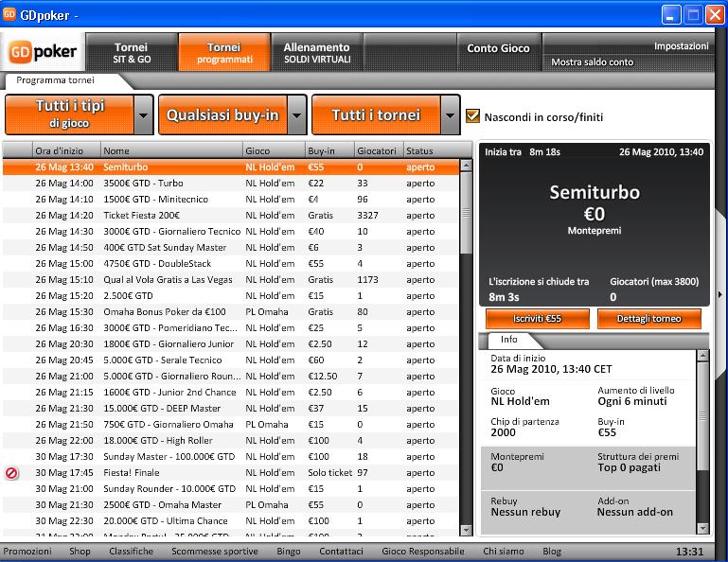Viewport: 728px width, 562px height.
Task: Select Tornei programmati tab
Action: pyautogui.click(x=224, y=52)
